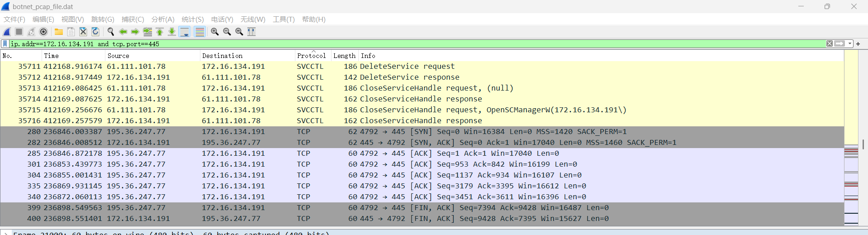Screen dimensions: 868x235
Task: Click the vertical scrollbar thumb
Action: point(863,144)
